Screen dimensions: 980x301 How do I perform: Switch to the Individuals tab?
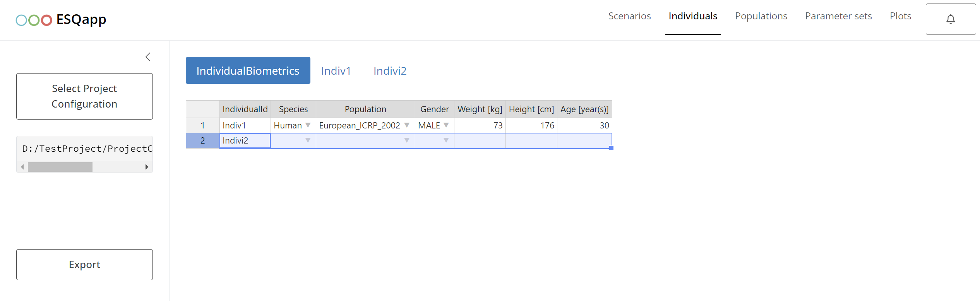pos(693,16)
